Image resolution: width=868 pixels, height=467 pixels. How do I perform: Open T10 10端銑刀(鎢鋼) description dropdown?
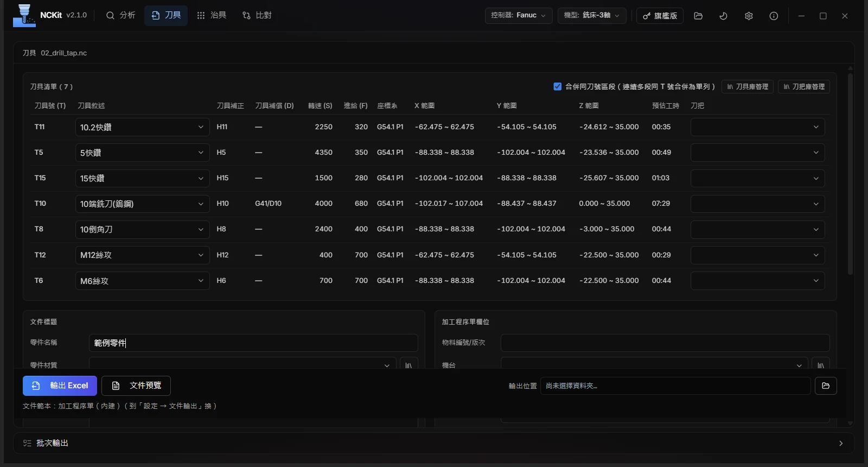[143, 204]
